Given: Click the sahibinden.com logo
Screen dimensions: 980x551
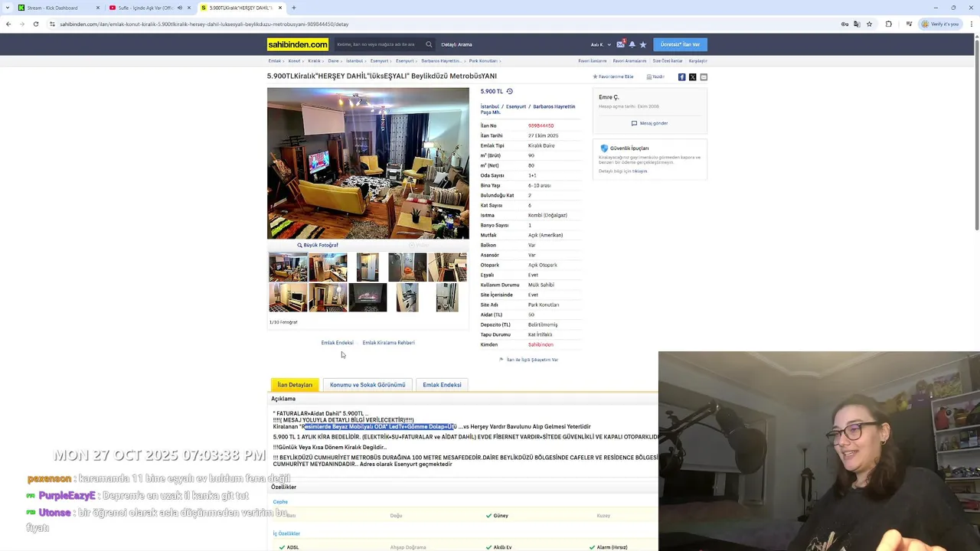Looking at the screenshot, I should click(x=298, y=44).
